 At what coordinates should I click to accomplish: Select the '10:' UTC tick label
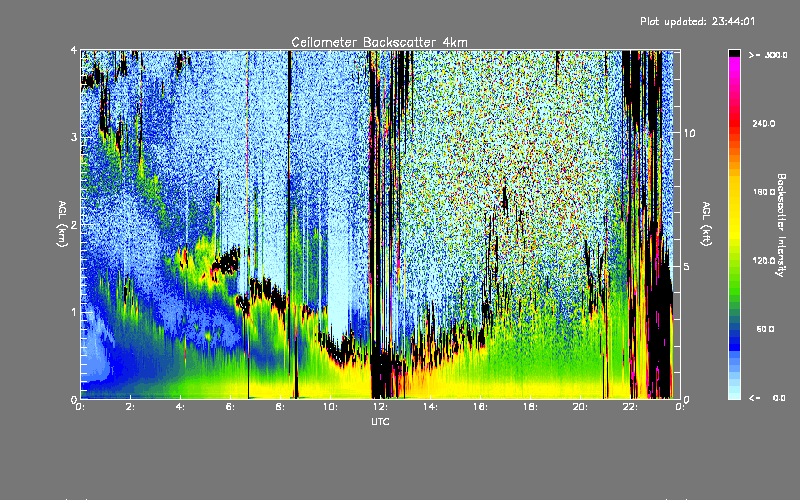[x=330, y=407]
